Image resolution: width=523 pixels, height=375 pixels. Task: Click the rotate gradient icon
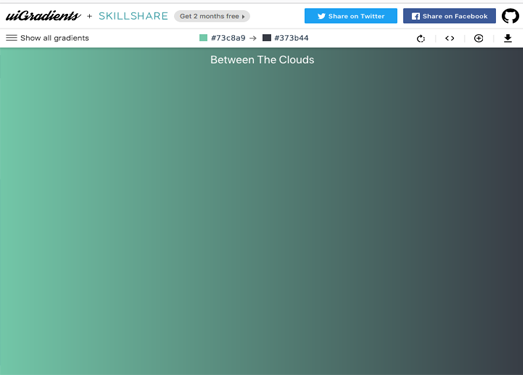pos(421,39)
